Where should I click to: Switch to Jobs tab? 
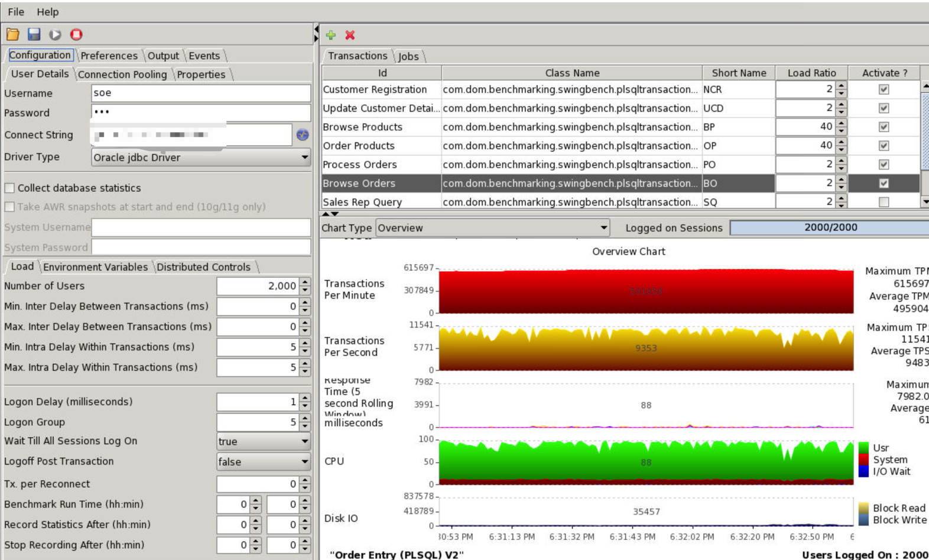click(x=408, y=56)
